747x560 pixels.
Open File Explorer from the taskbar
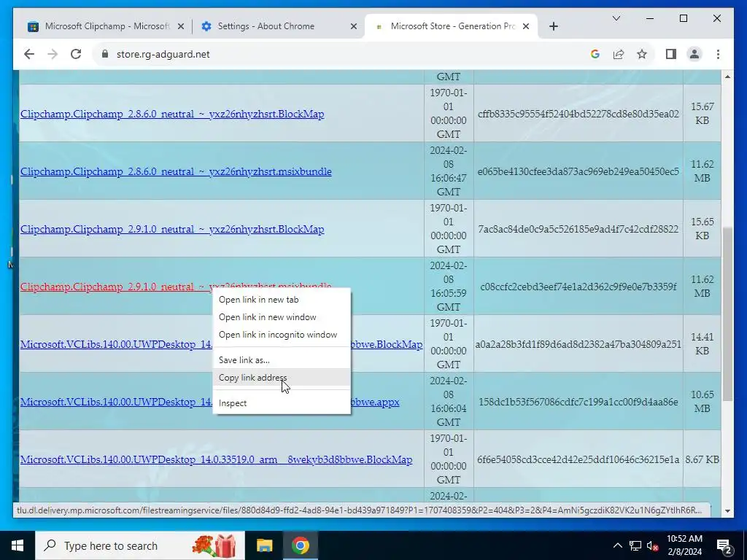264,545
